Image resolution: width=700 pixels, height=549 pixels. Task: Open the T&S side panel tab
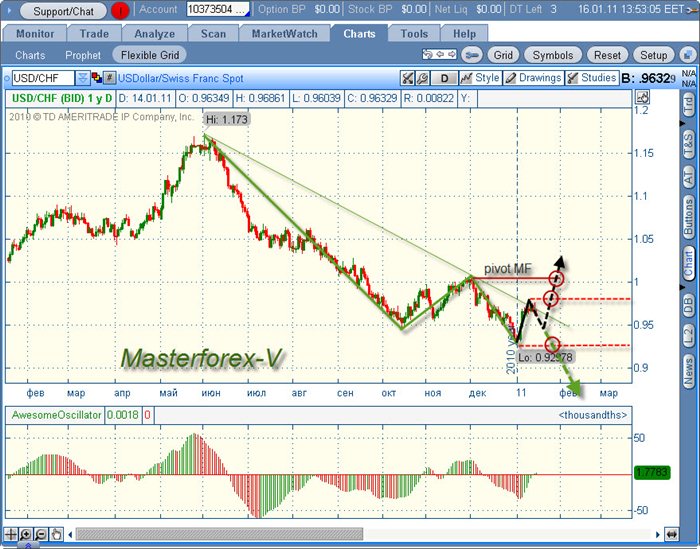point(688,145)
